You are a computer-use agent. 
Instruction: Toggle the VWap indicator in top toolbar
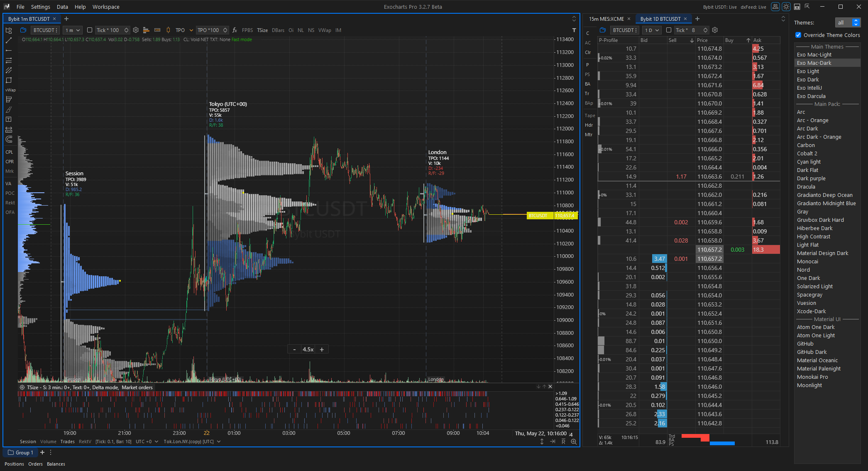coord(325,30)
